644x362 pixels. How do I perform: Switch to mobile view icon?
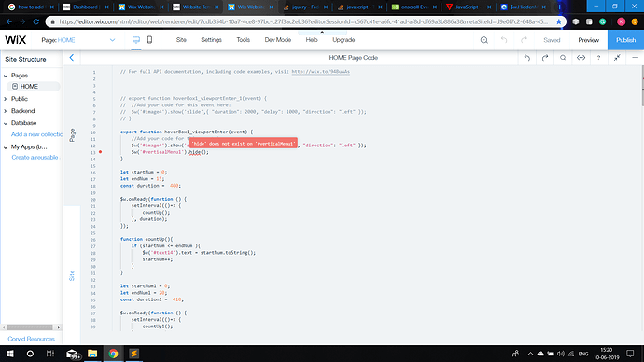(150, 40)
